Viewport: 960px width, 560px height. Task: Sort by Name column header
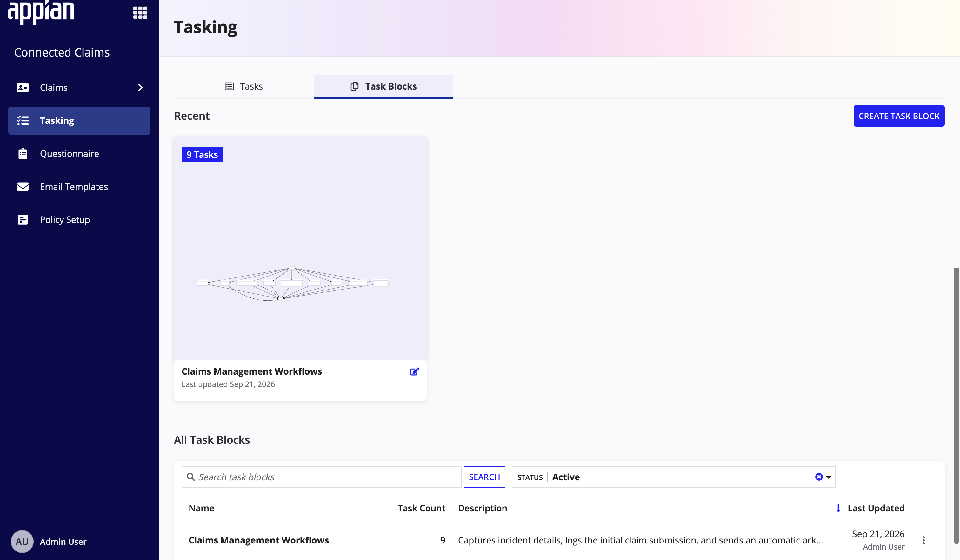click(202, 508)
